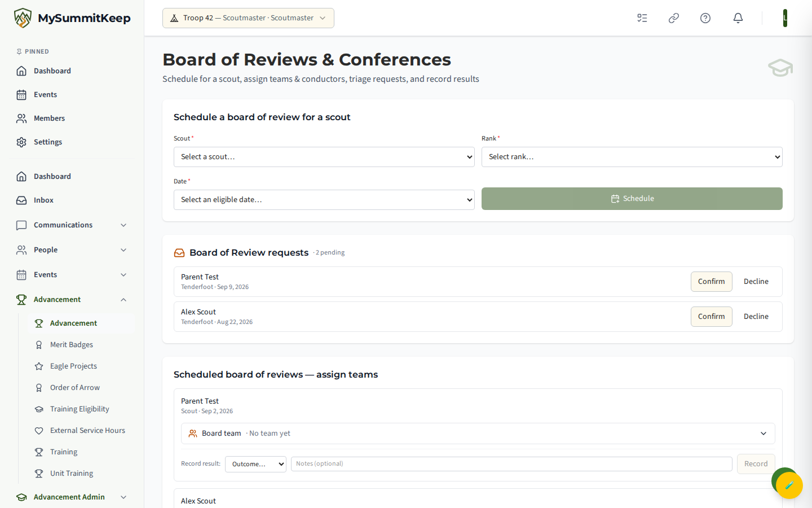The height and width of the screenshot is (508, 812).
Task: Click the floating pencil edit button
Action: point(789,485)
